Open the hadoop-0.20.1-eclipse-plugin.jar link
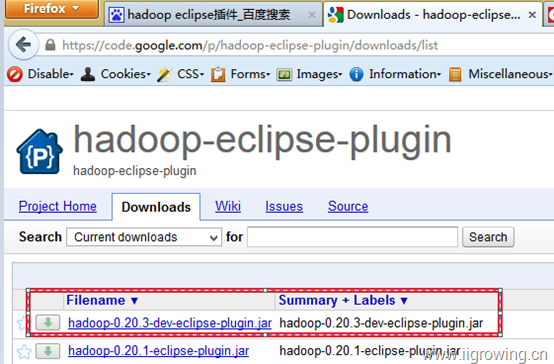Viewport: 554px width, 364px height. click(x=158, y=351)
